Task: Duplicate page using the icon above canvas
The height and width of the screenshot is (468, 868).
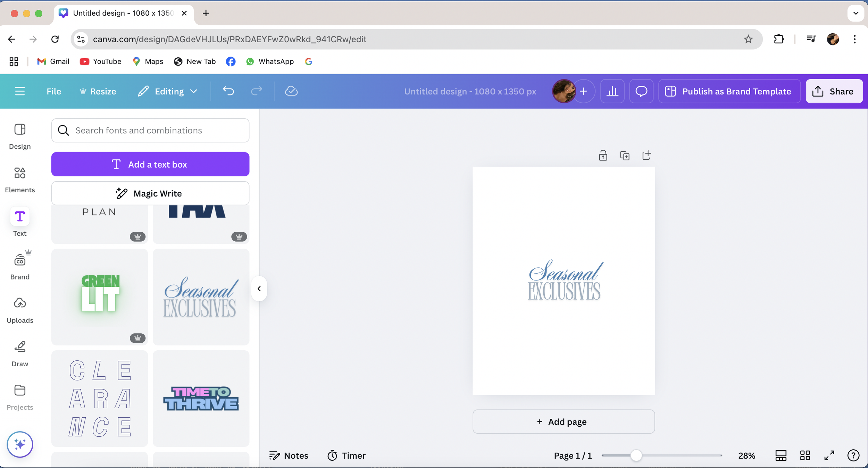Action: click(x=625, y=156)
